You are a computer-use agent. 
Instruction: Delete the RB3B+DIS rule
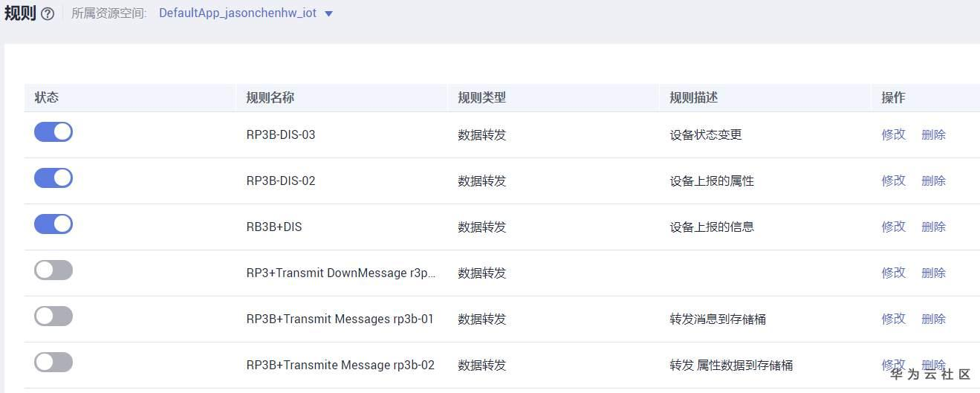[933, 227]
